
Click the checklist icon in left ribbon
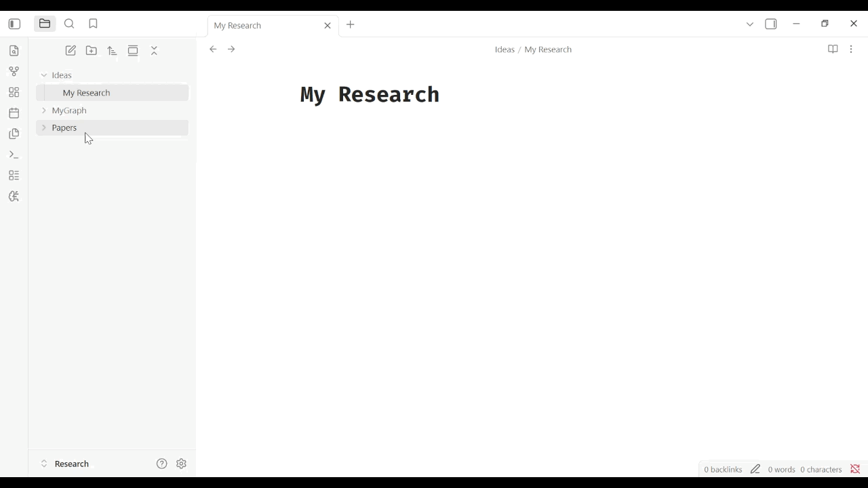click(14, 176)
